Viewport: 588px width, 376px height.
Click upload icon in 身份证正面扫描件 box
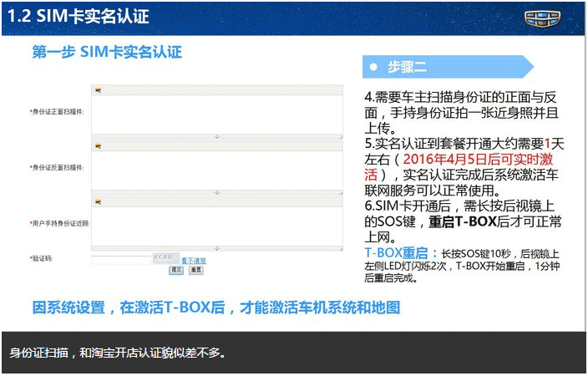tap(98, 90)
